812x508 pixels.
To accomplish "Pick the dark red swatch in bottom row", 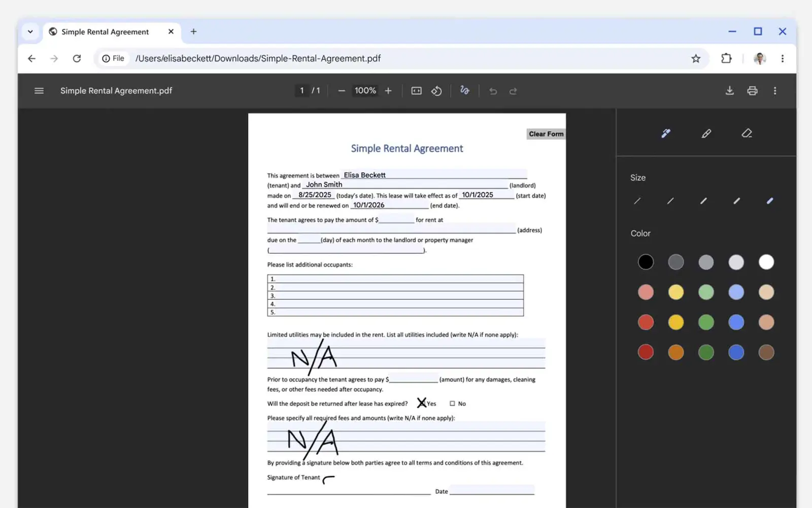I will pyautogui.click(x=646, y=352).
